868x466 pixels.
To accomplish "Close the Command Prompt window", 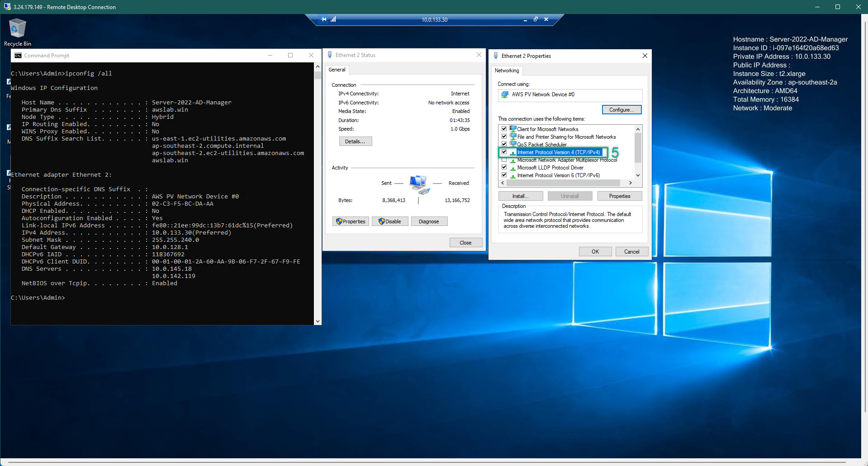I will click(311, 55).
